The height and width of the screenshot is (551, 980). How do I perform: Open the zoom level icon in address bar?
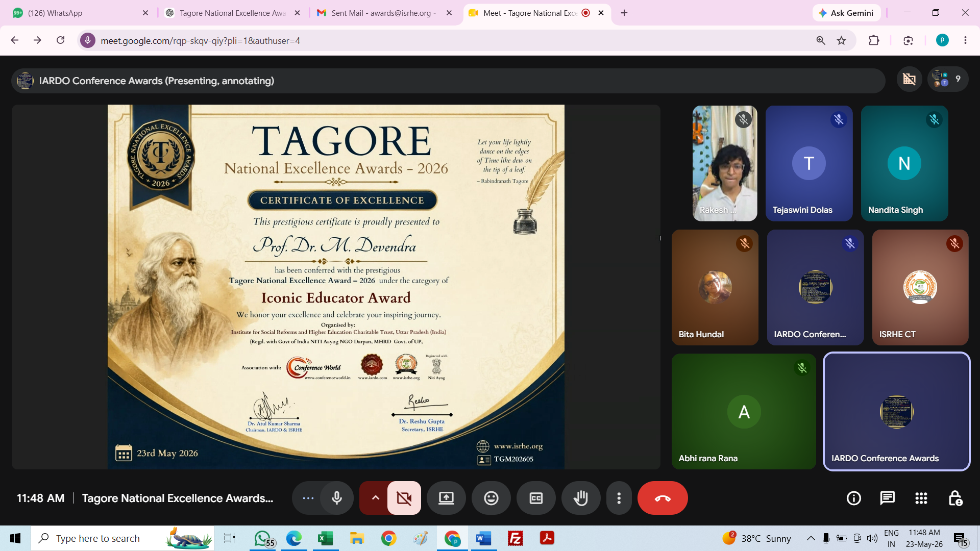pos(821,40)
